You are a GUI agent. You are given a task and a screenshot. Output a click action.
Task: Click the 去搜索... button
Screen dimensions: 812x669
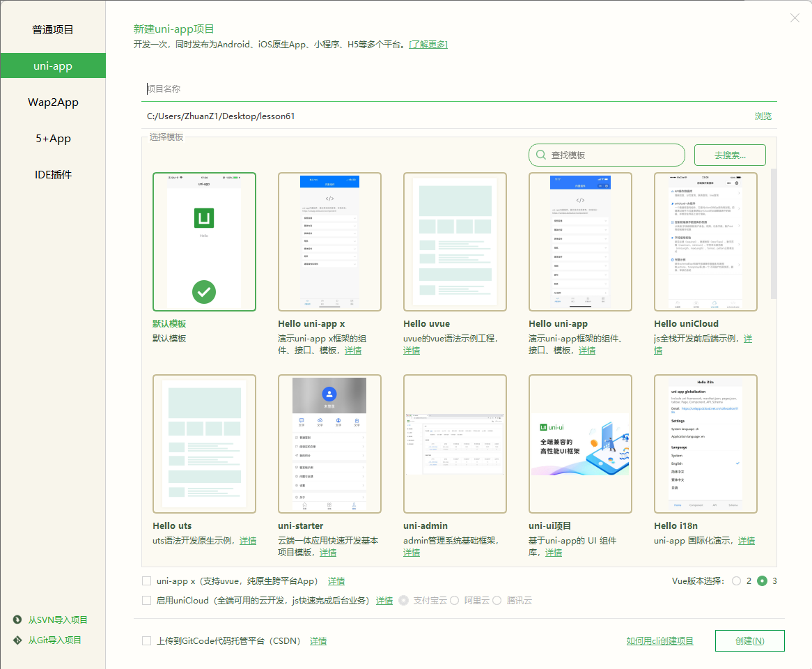730,155
